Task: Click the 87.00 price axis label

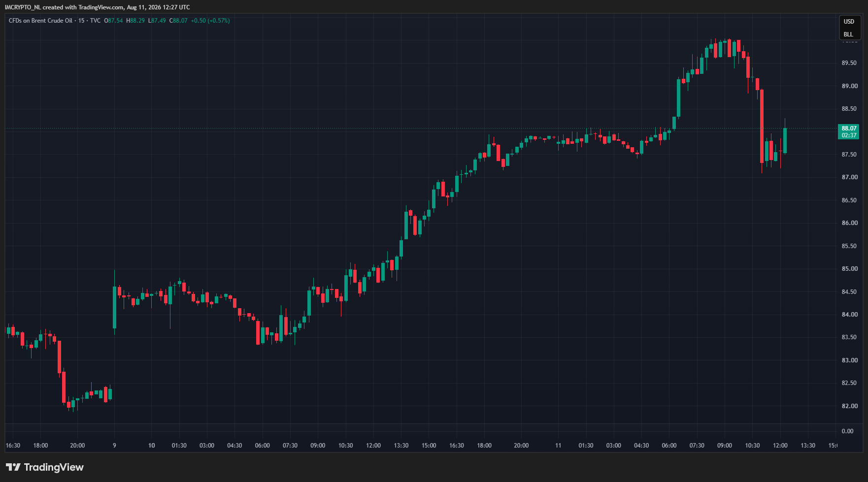Action: [x=849, y=177]
